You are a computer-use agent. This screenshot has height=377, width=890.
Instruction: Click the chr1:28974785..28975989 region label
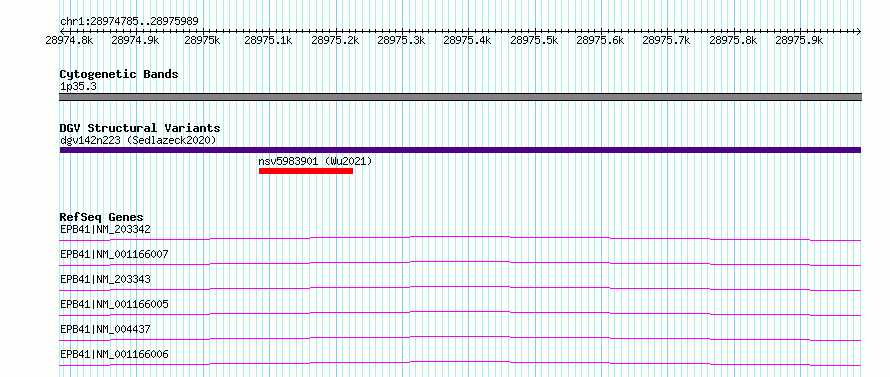(x=129, y=22)
